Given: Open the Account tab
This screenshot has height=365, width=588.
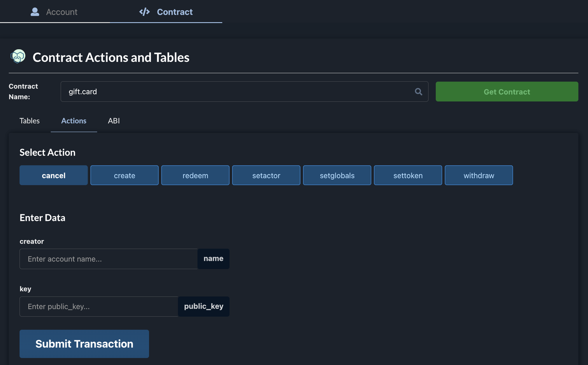Looking at the screenshot, I should [55, 12].
